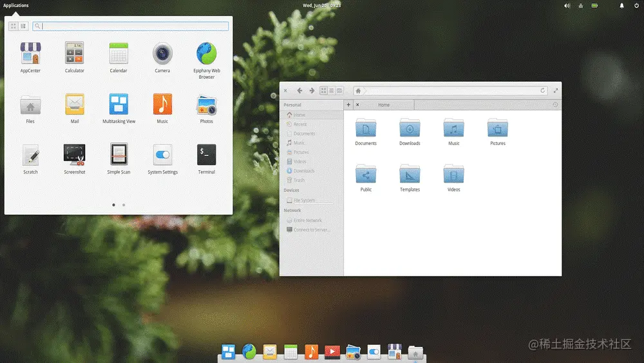Select first launcher page dot

click(x=114, y=205)
